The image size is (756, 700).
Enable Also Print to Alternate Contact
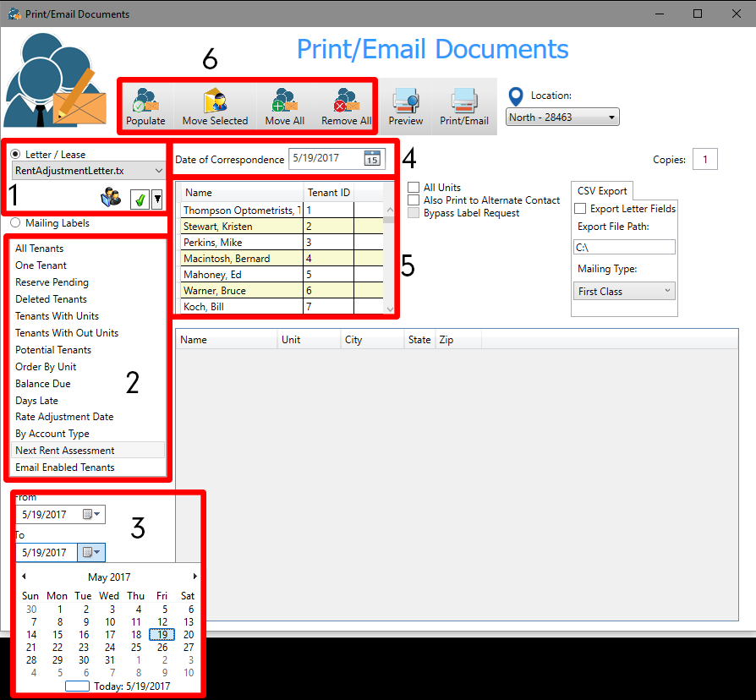tap(414, 200)
